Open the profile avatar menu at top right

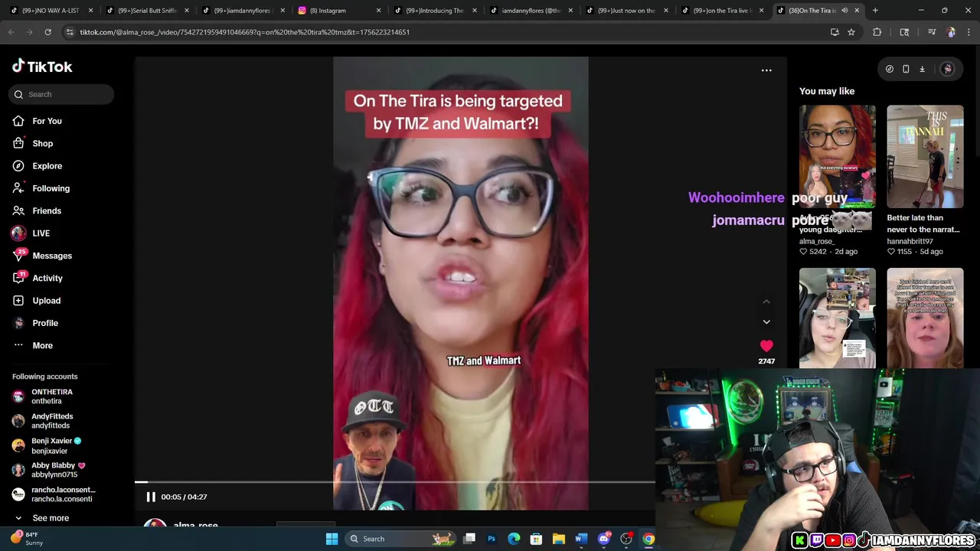coord(947,69)
